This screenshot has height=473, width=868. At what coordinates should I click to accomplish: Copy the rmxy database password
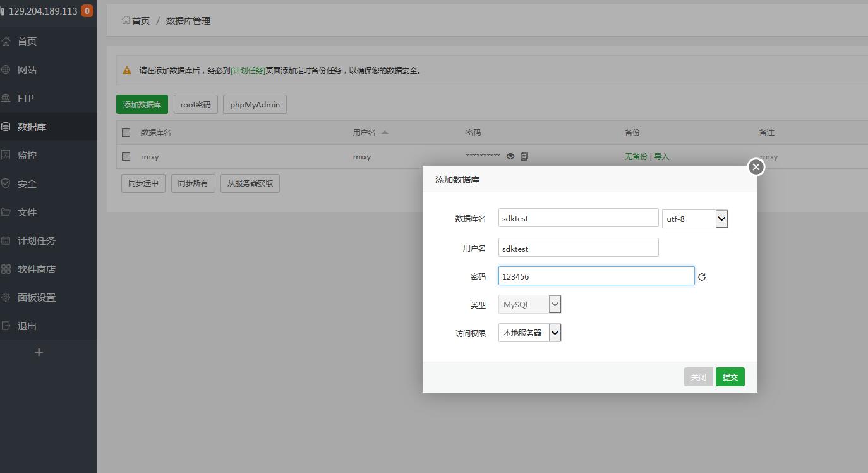(524, 156)
